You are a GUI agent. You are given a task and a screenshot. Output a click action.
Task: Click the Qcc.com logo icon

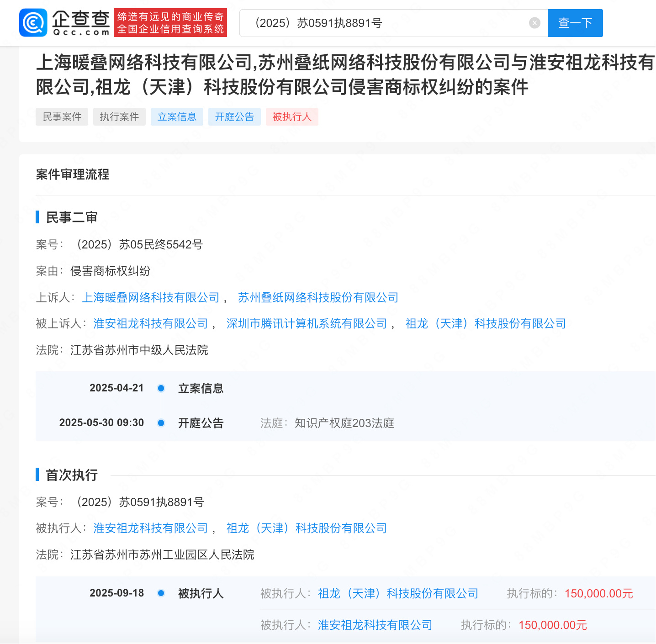point(33,23)
